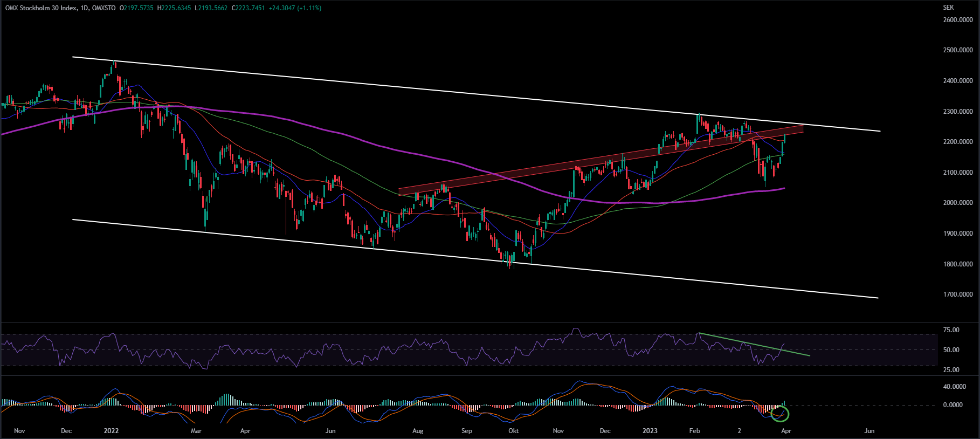Click the Okt label on time axis

point(513,431)
